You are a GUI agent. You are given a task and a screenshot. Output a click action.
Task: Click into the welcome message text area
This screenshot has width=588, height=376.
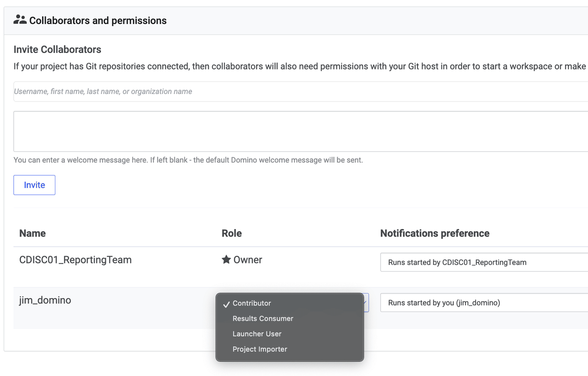coord(294,131)
